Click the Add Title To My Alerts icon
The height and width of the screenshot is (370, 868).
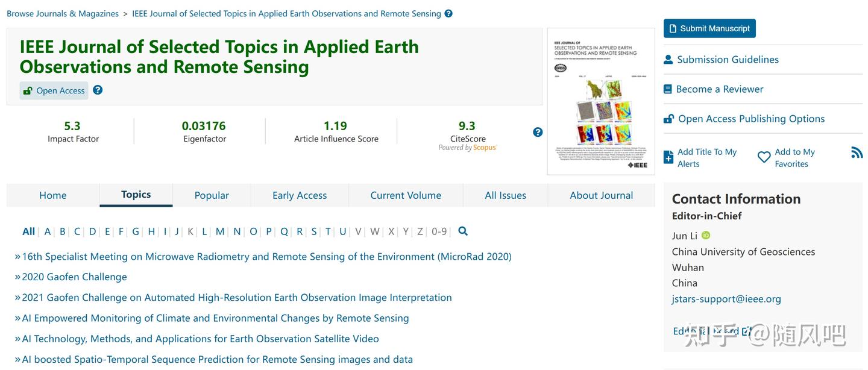click(x=668, y=157)
